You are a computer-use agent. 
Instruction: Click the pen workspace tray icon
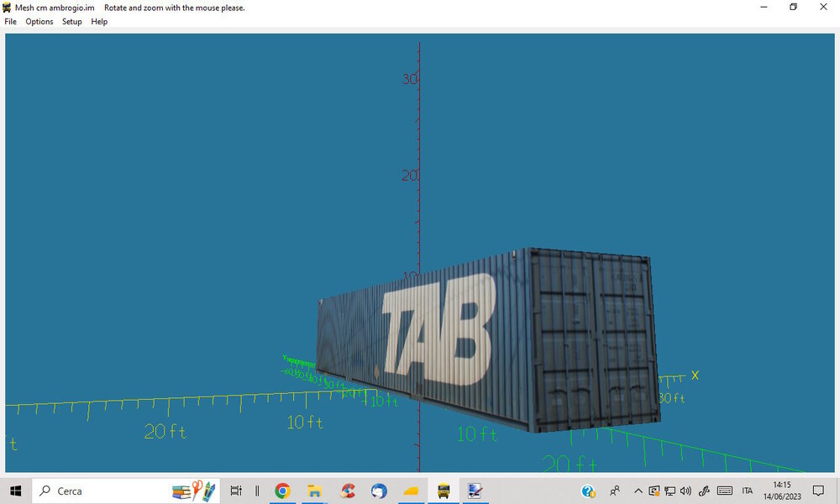click(x=704, y=491)
